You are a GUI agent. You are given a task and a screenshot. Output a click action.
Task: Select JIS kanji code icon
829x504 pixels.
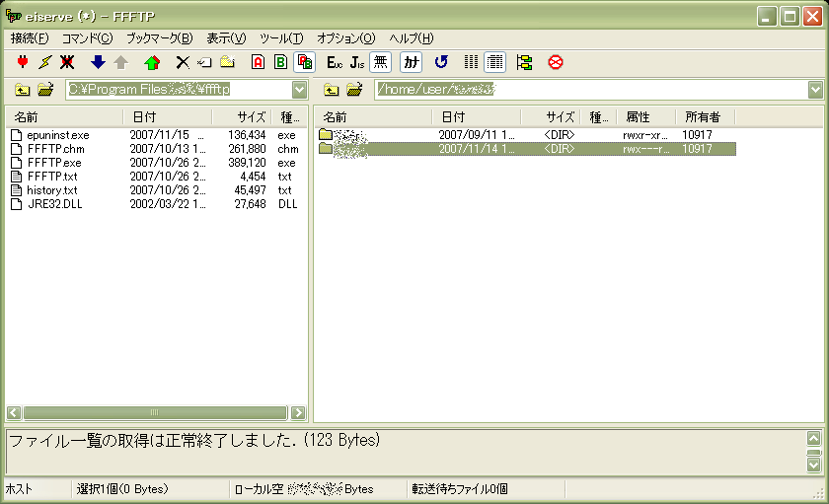(x=357, y=62)
